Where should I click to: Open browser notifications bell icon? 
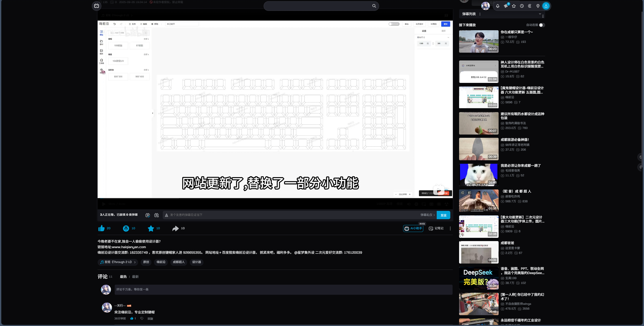497,6
